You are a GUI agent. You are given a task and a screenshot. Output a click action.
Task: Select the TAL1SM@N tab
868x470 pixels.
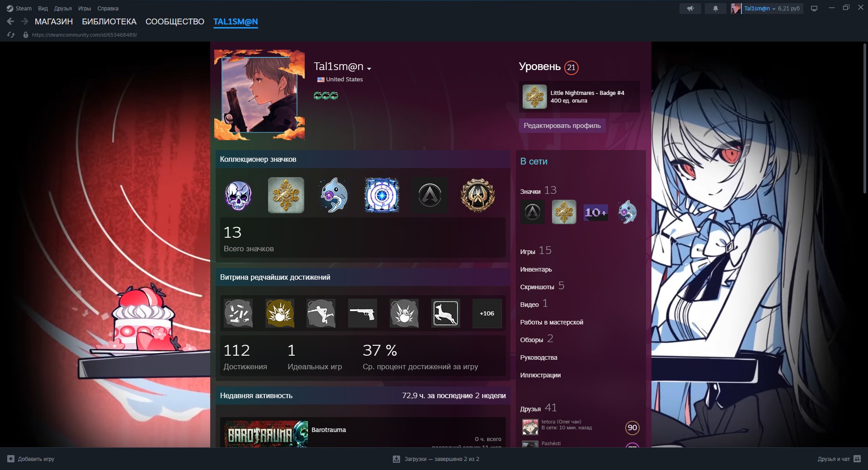(236, 22)
